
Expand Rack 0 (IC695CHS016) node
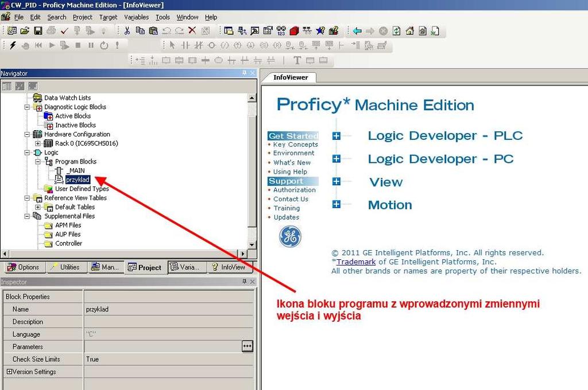click(38, 143)
